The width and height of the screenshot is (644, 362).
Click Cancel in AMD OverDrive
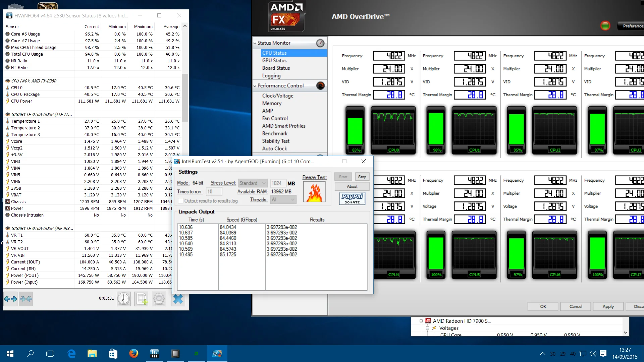(x=576, y=306)
